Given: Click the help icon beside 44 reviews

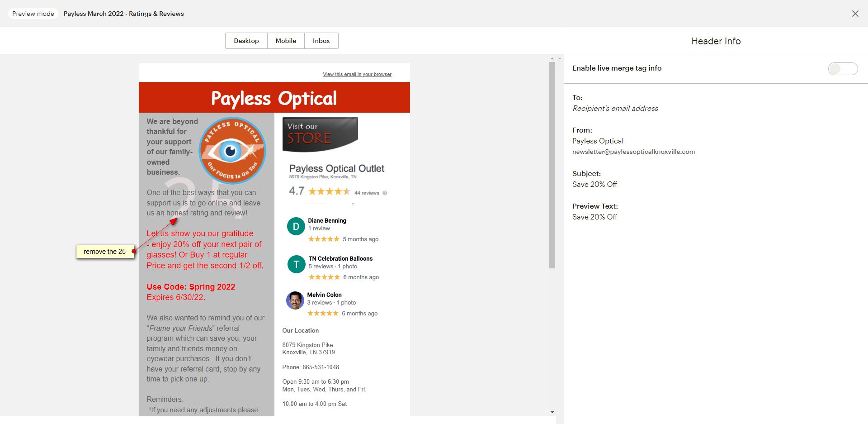Looking at the screenshot, I should (x=385, y=193).
